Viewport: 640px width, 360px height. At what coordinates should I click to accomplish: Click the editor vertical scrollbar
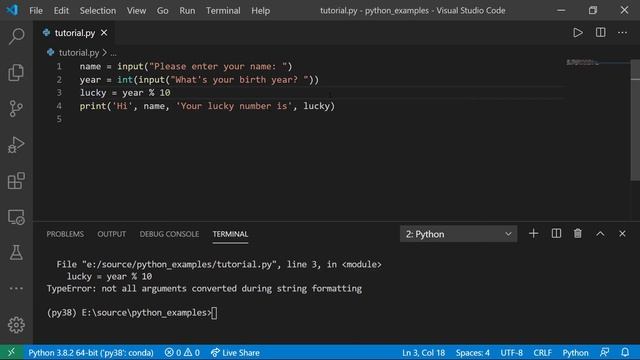(635, 120)
